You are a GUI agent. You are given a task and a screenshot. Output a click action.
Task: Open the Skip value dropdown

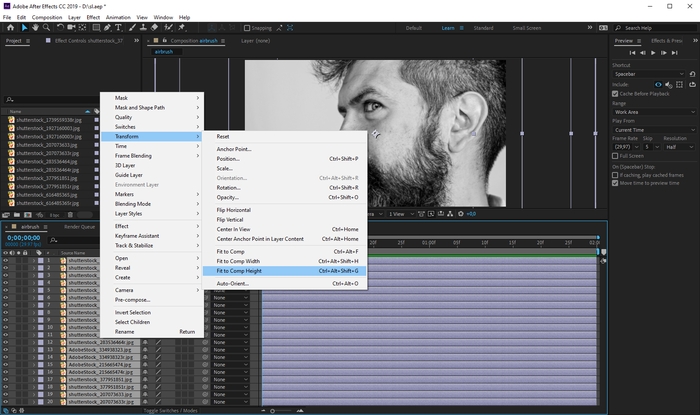coord(651,147)
